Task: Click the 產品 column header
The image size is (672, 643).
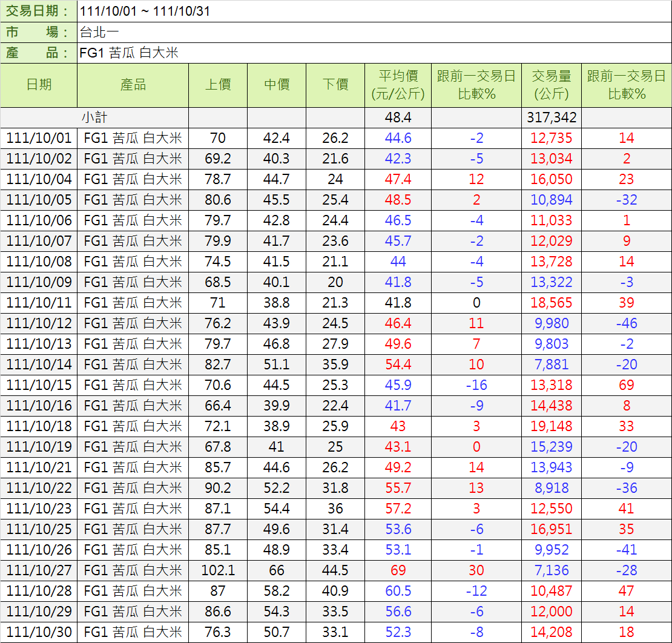Action: point(133,85)
